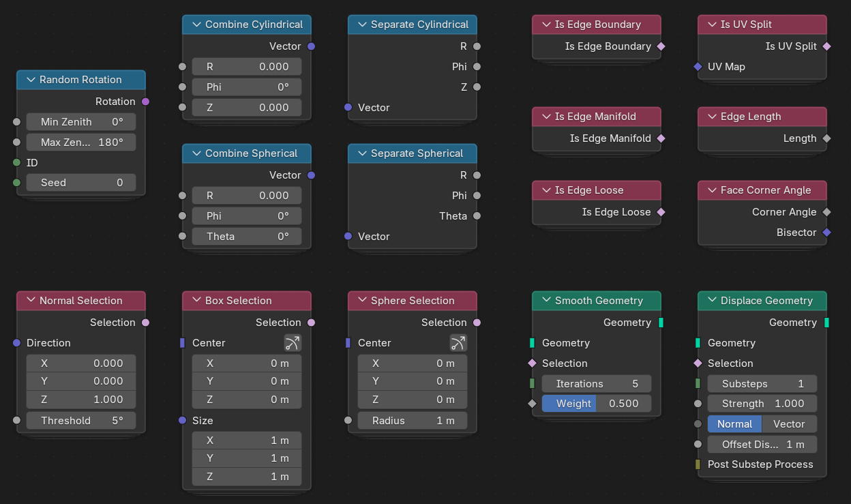The image size is (851, 504).
Task: Click the Selection input socket on Displace Geometry
Action: point(698,364)
